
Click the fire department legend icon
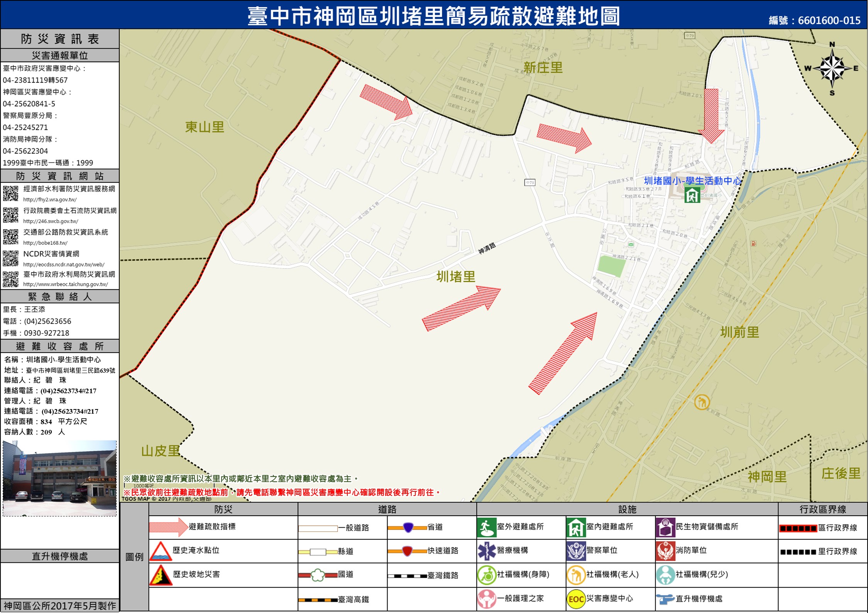(x=665, y=551)
